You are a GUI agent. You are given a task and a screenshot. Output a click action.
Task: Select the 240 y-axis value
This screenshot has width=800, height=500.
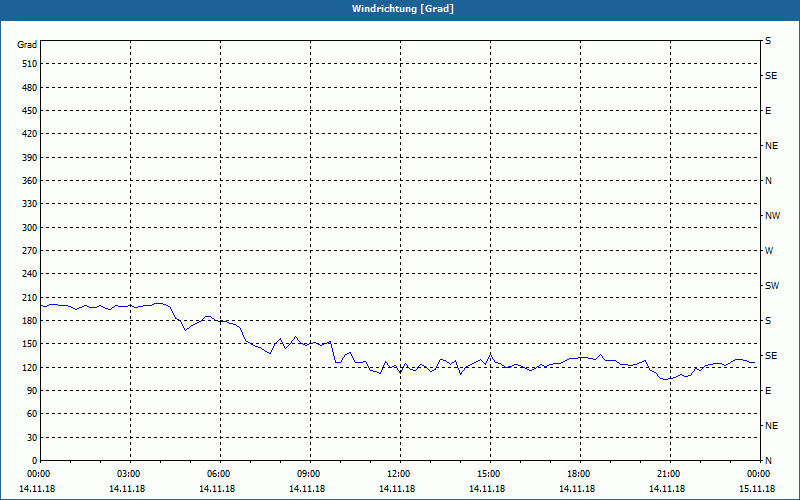[29, 273]
